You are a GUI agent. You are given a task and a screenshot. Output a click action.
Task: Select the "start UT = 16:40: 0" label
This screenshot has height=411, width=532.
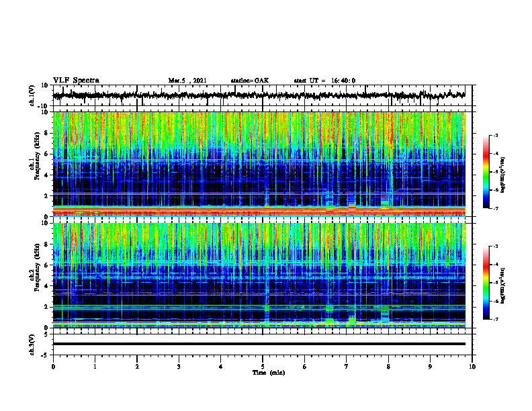click(x=324, y=81)
